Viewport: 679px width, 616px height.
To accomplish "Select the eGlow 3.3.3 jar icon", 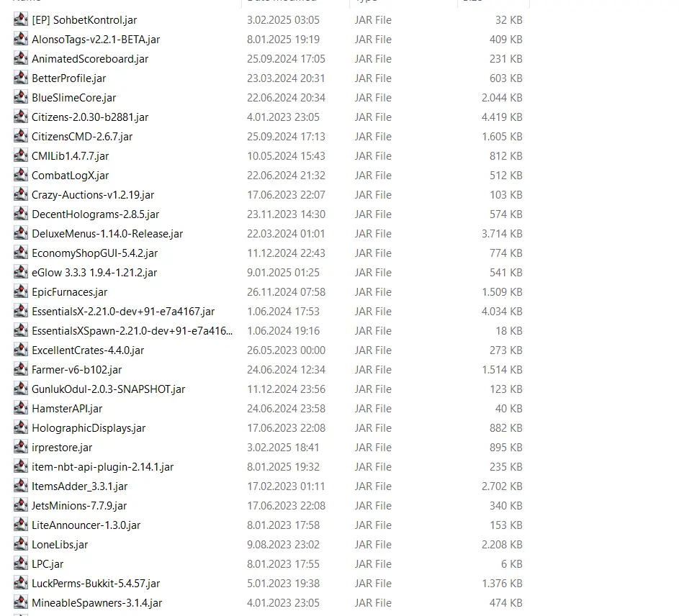I will pyautogui.click(x=21, y=272).
